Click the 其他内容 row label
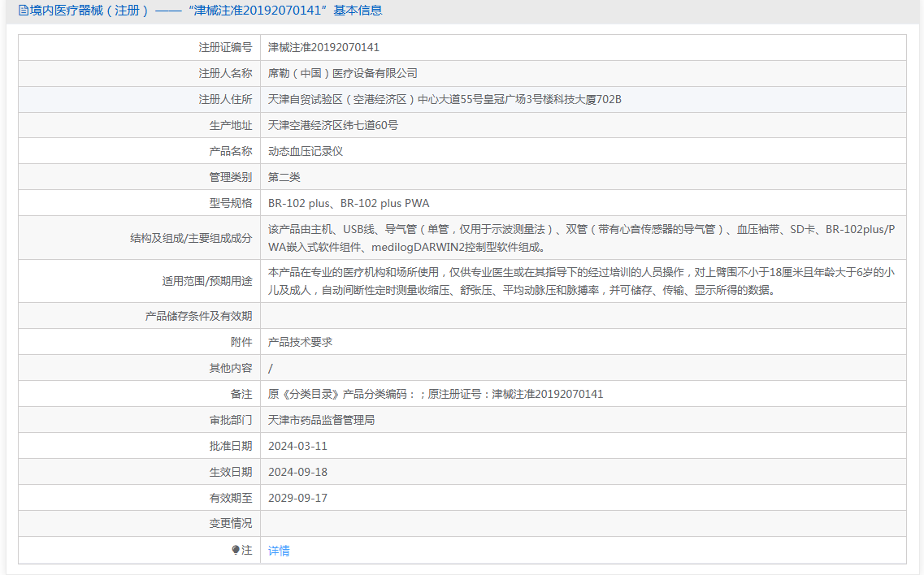 [x=231, y=368]
